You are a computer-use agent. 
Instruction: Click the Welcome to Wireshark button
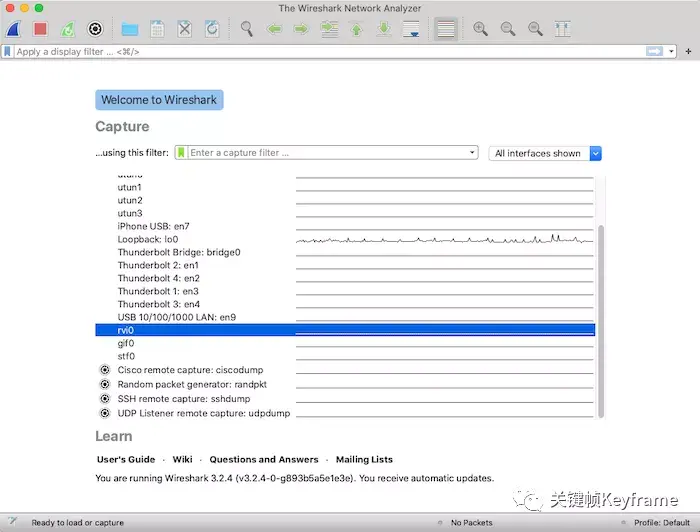pyautogui.click(x=159, y=100)
